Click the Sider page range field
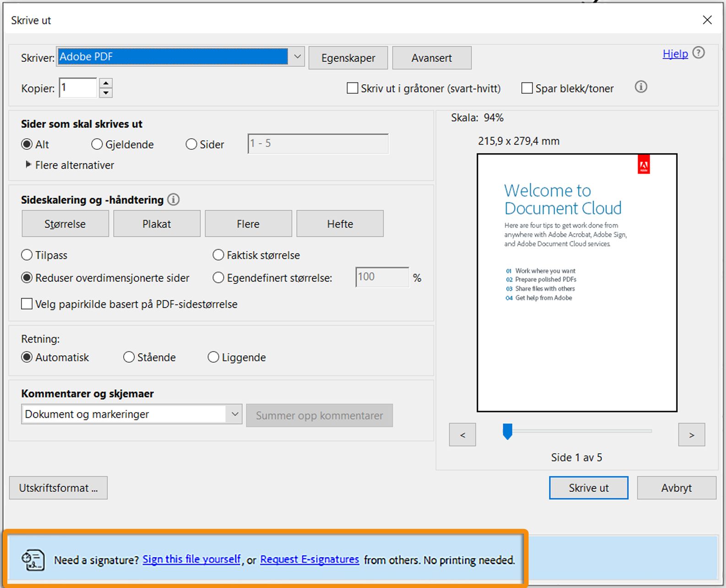This screenshot has width=726, height=588. point(318,143)
